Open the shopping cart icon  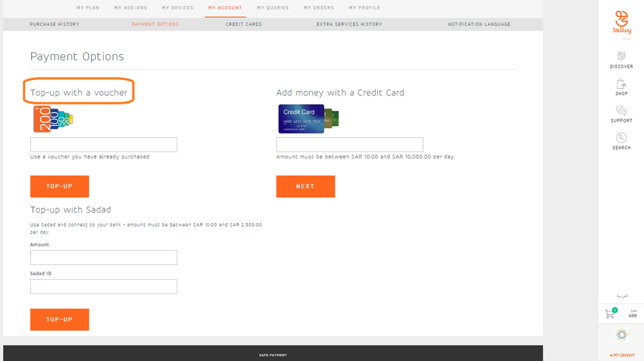coord(610,314)
